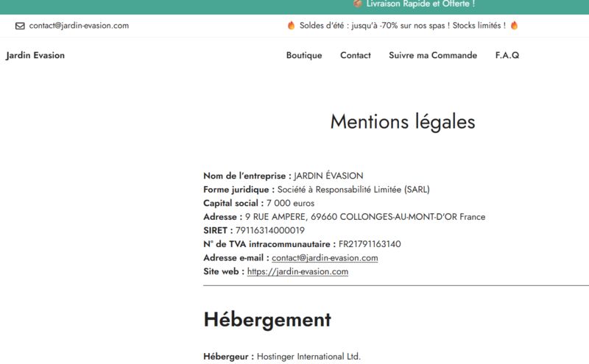The image size is (589, 364).
Task: Click the TVA number FR21791163140
Action: 370,244
